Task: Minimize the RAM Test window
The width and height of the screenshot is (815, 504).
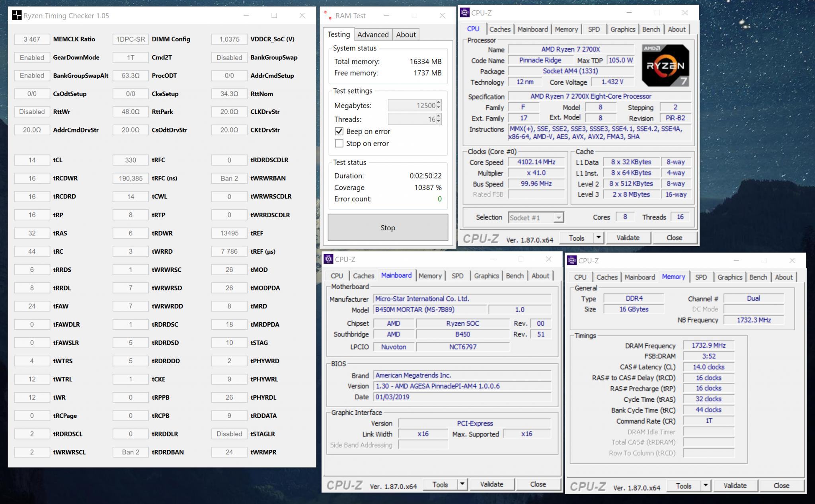Action: coord(386,16)
